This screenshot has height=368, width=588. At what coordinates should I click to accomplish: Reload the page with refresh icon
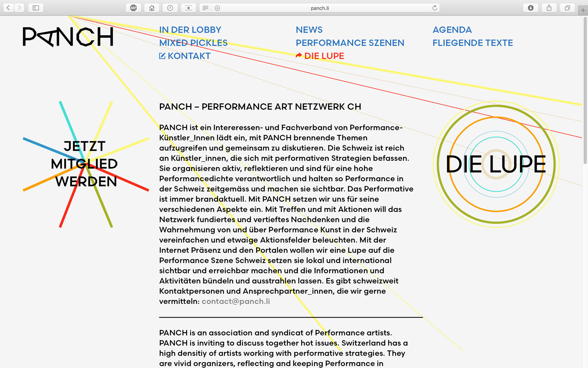(435, 8)
